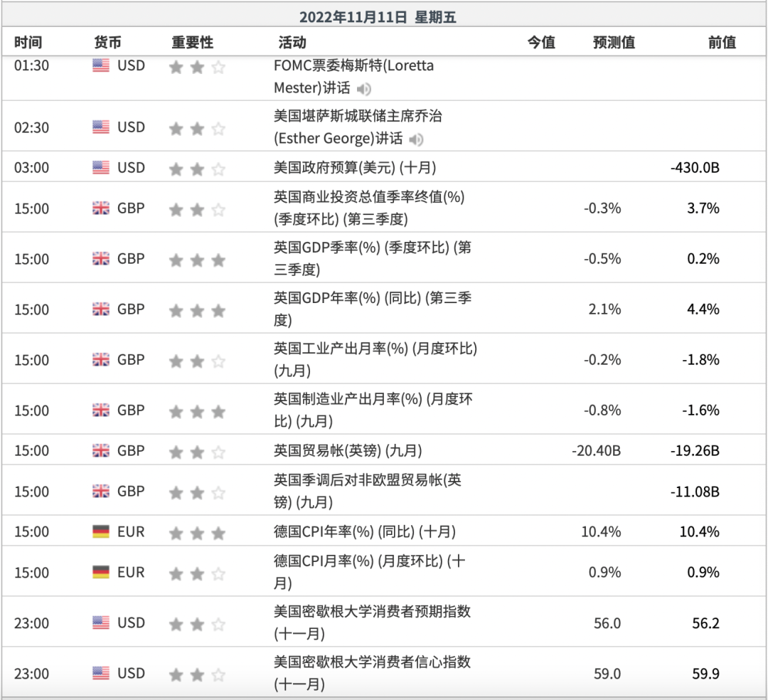This screenshot has width=768, height=700.
Task: Open the 英国贸易帐(英镑) (九月) event
Action: click(x=348, y=450)
